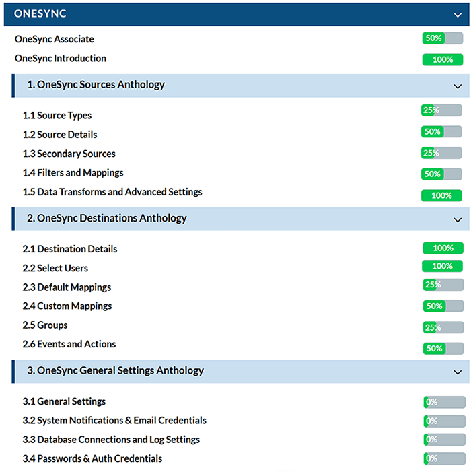471x476 pixels.
Task: Click Filters and Mappings 50% progress bar
Action: click(441, 174)
